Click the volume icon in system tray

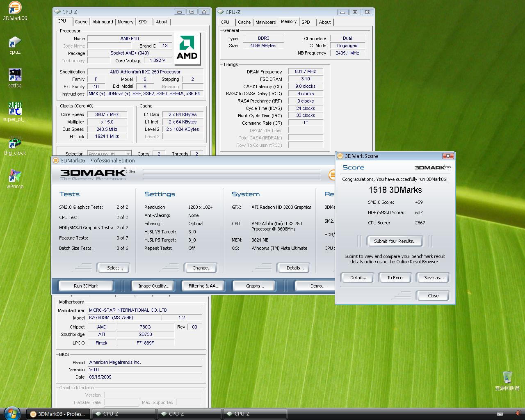coord(518,413)
